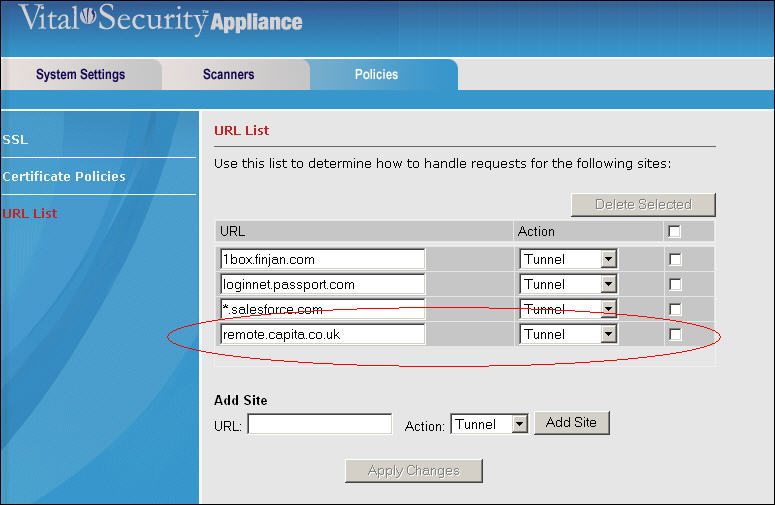The height and width of the screenshot is (505, 775).
Task: Click the Vital Security Appliance logo
Action: click(160, 20)
